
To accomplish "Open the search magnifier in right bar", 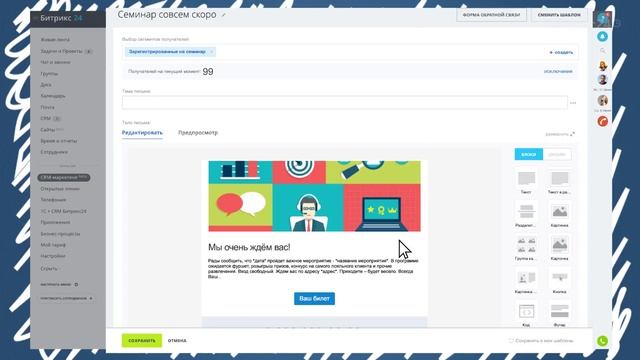I will pyautogui.click(x=602, y=51).
